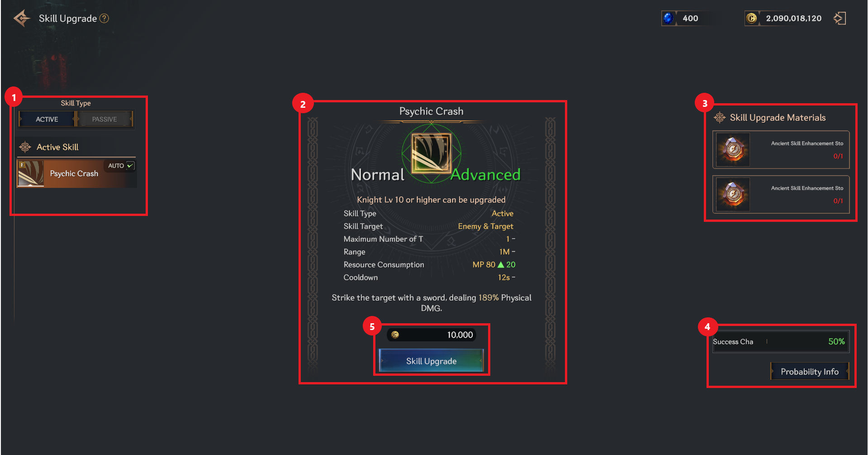Click the exit door icon
This screenshot has height=455, width=868.
[x=840, y=19]
